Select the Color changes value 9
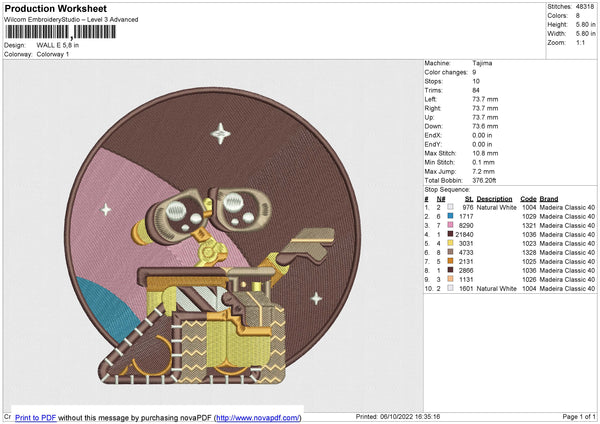This screenshot has height=424, width=600. click(x=474, y=72)
